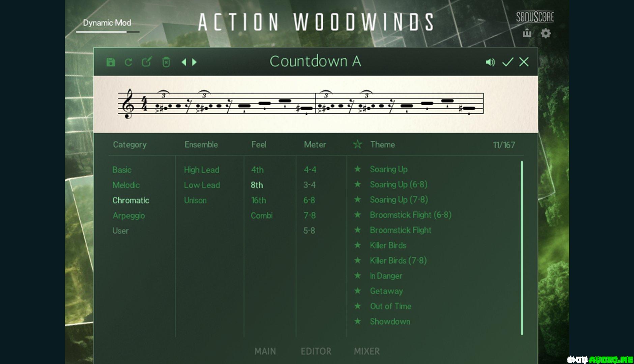
Task: Select the 5-8 meter
Action: point(309,231)
